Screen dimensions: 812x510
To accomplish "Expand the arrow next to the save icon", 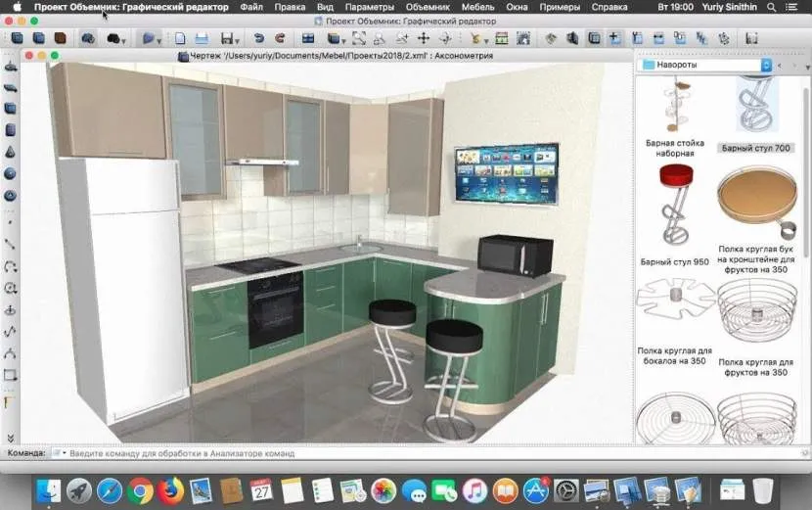I will tap(239, 40).
